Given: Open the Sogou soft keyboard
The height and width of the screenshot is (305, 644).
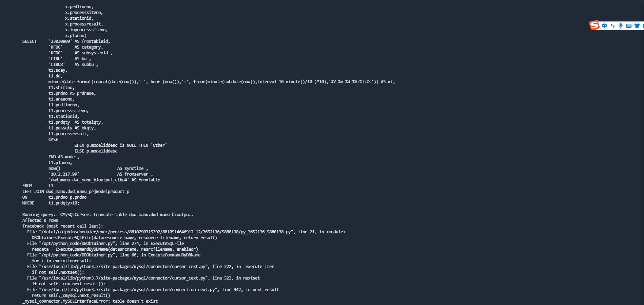Looking at the screenshot, I should (629, 26).
